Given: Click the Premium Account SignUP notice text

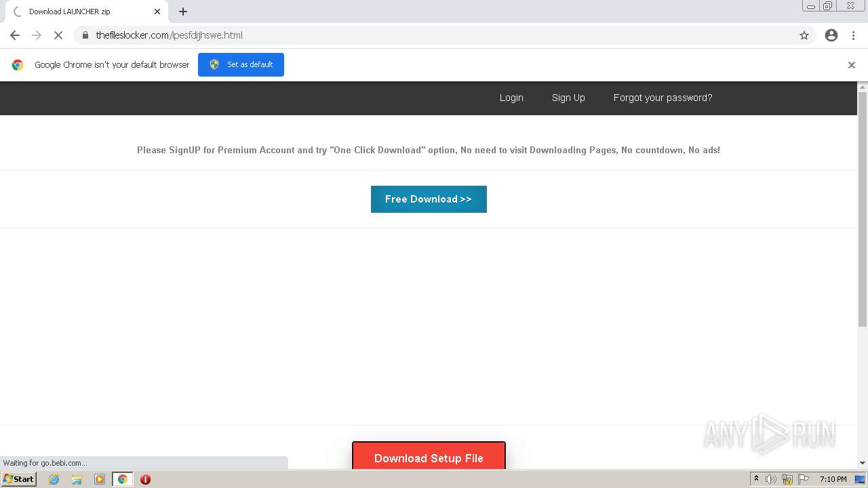Looking at the screenshot, I should 429,150.
